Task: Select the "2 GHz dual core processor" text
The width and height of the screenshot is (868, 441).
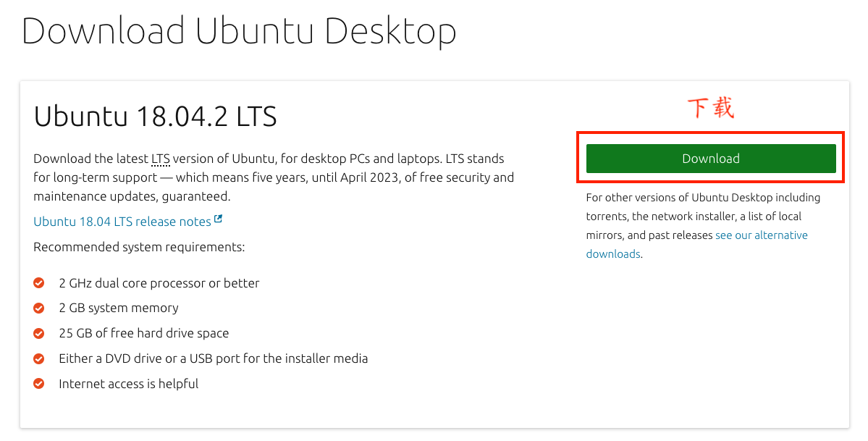Action: [x=159, y=283]
